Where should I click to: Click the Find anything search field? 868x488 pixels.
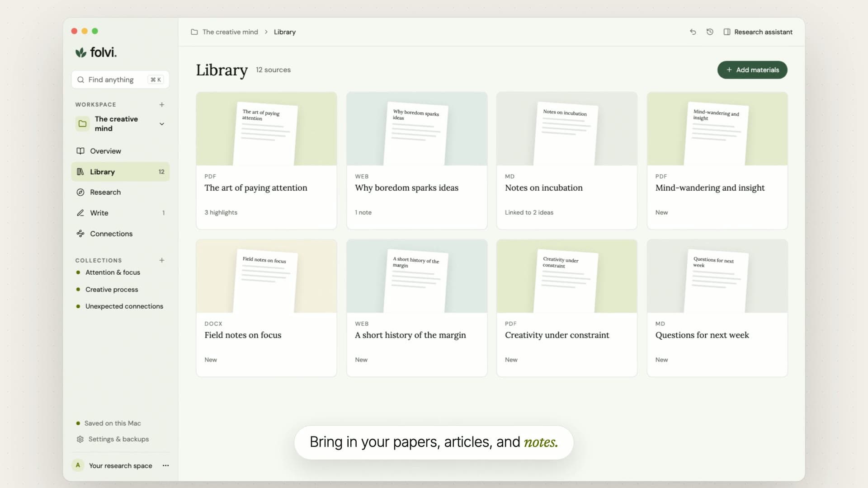coord(120,80)
